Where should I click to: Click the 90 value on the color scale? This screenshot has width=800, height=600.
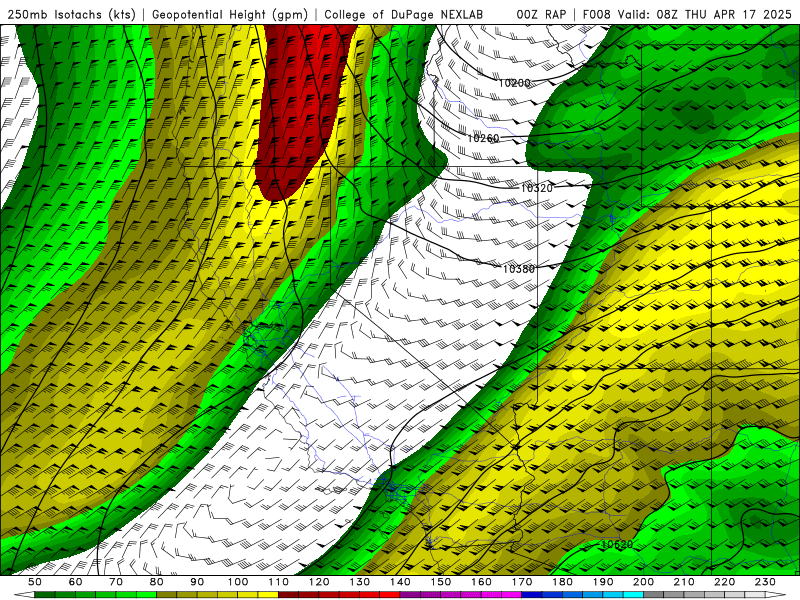197,582
